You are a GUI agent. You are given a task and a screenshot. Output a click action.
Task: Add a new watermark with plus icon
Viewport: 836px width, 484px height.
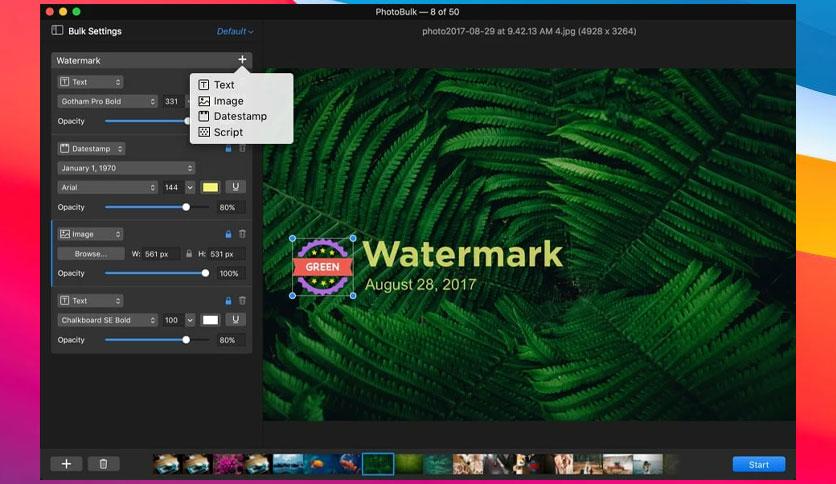242,60
